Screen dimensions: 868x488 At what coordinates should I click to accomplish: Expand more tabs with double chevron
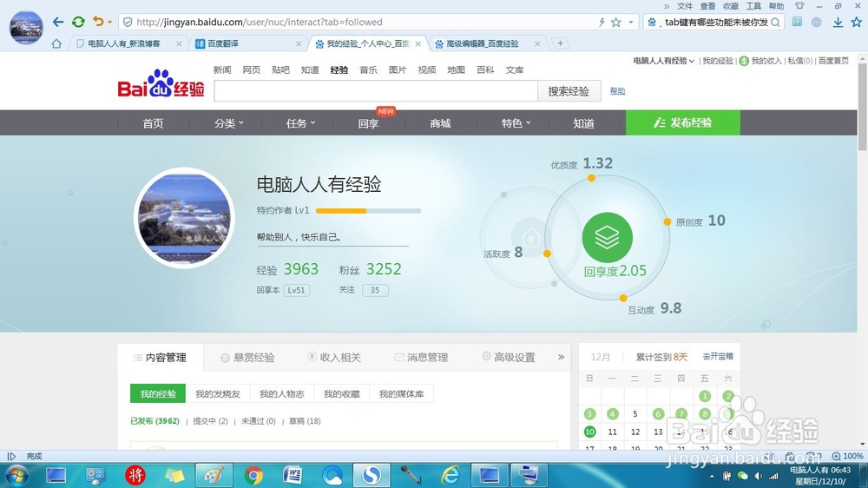561,357
